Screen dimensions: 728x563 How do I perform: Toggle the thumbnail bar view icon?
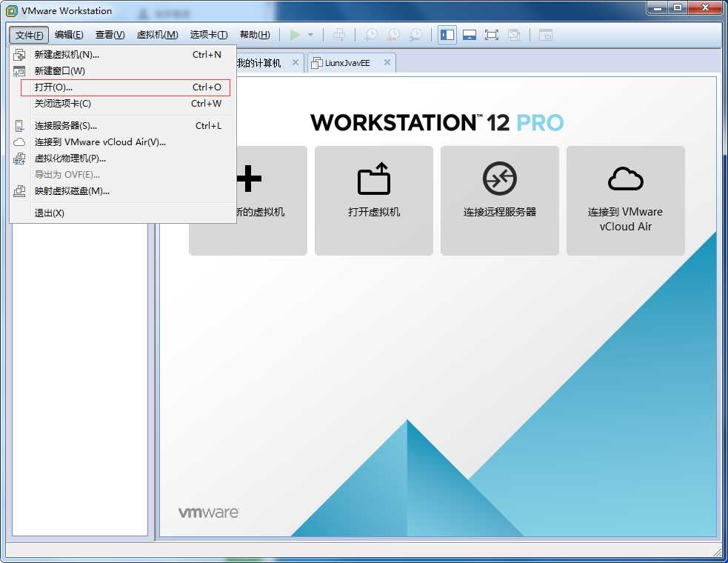point(470,35)
